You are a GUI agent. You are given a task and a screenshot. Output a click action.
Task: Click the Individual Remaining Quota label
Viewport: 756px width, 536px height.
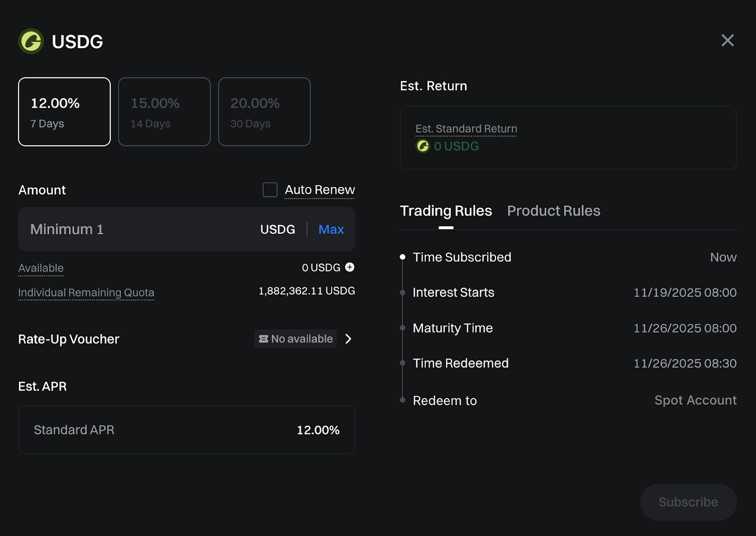tap(86, 293)
